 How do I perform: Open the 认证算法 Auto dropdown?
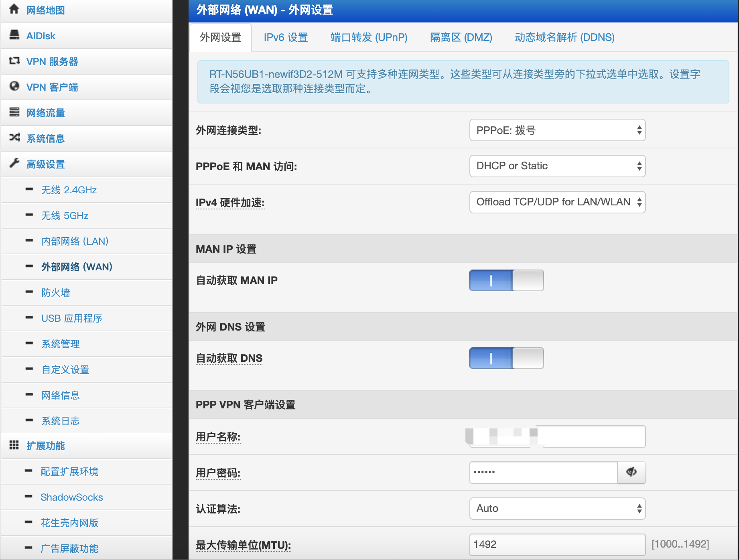tap(557, 509)
